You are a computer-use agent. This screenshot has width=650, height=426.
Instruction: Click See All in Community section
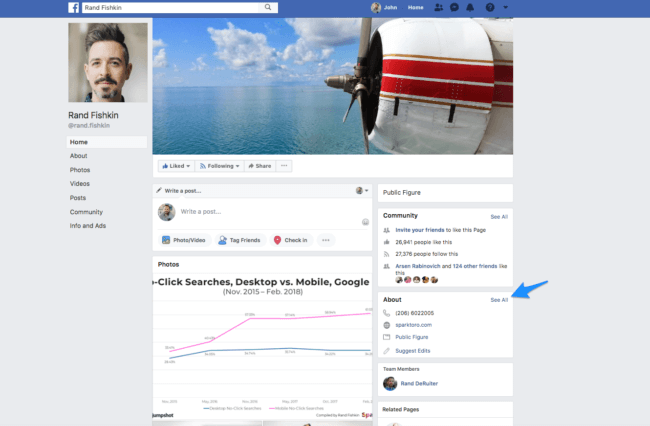pyautogui.click(x=499, y=217)
